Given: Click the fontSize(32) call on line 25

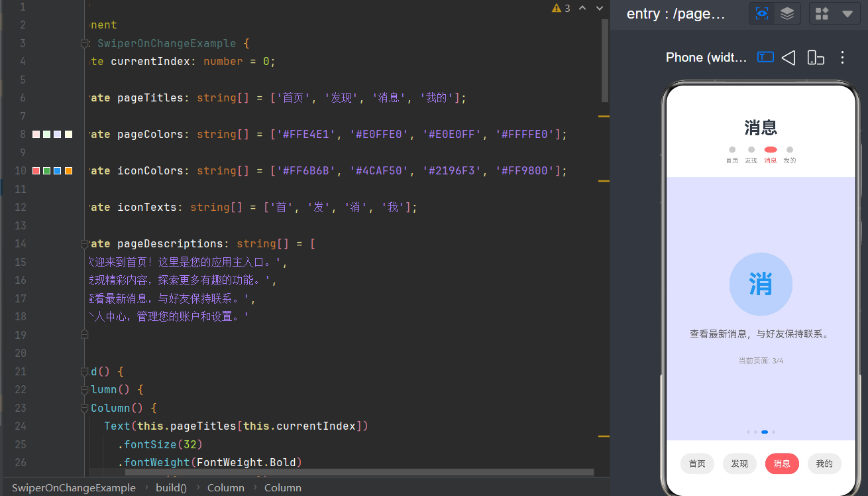Looking at the screenshot, I should 163,444.
